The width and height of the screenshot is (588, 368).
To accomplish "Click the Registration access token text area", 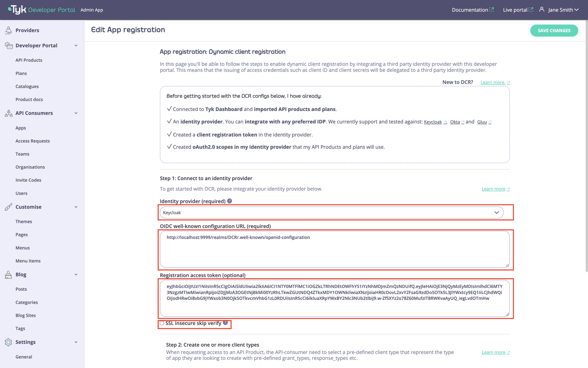I will (335, 298).
